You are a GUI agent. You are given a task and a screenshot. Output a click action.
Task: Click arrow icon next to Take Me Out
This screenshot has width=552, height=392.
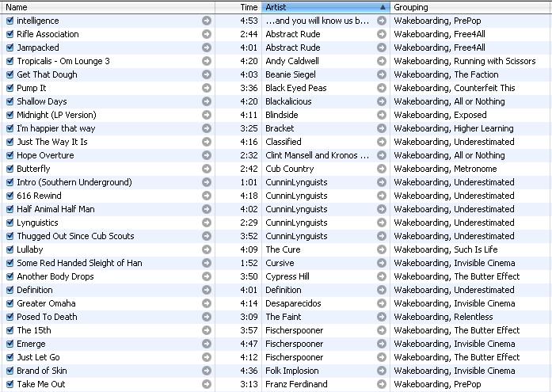pyautogui.click(x=207, y=384)
